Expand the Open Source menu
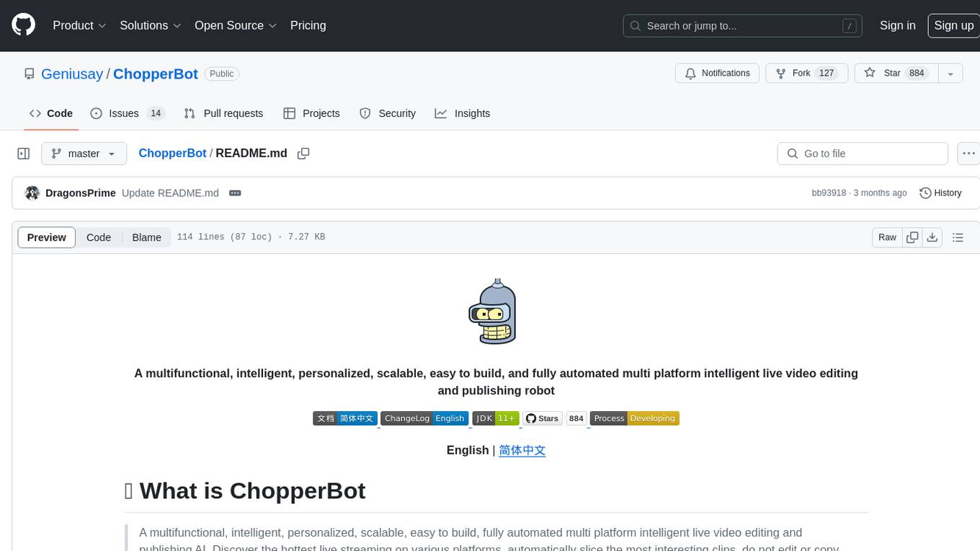 click(x=236, y=25)
